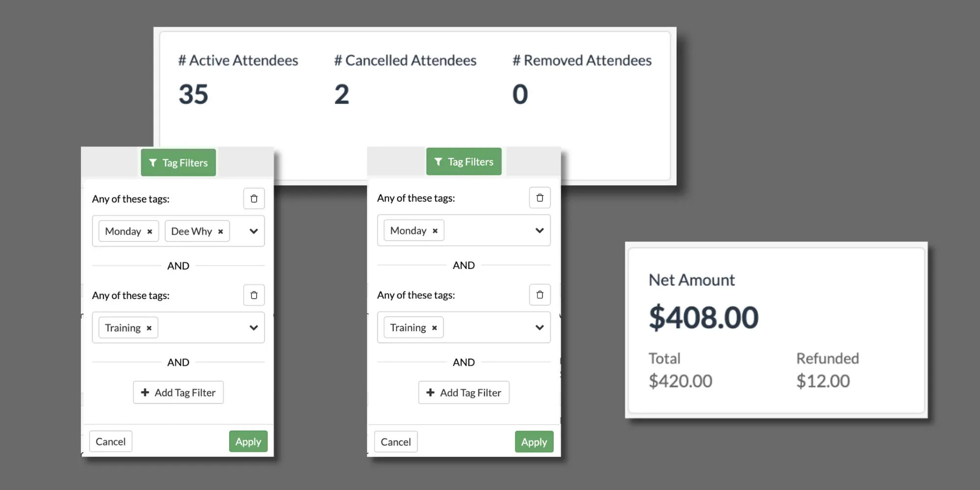Remove Training tag in left filter panel
This screenshot has height=490, width=980.
click(x=149, y=328)
